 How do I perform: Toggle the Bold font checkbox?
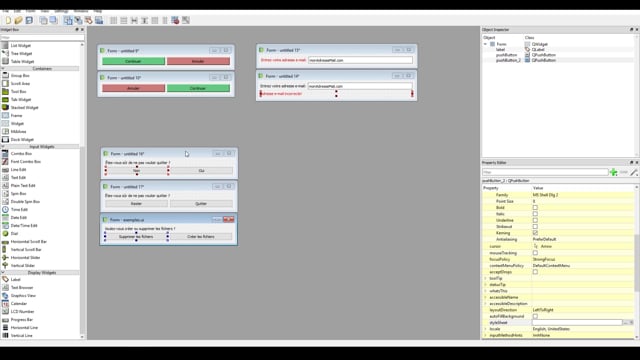535,207
